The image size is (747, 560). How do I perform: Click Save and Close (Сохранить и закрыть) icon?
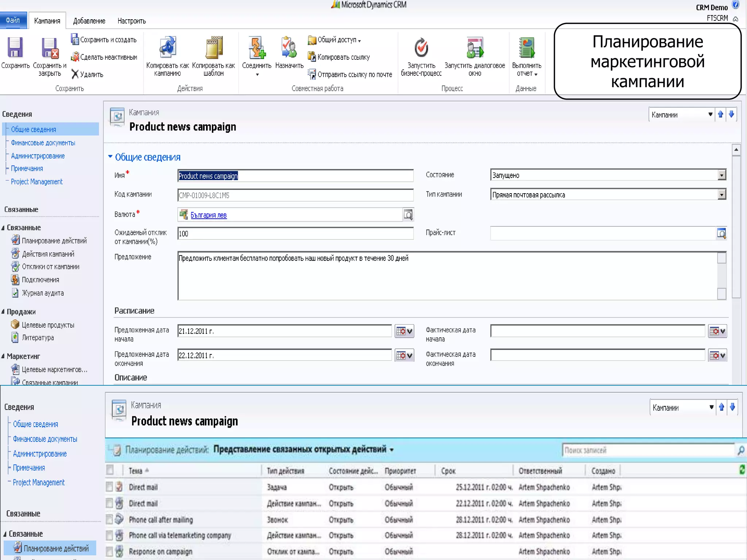pos(50,48)
